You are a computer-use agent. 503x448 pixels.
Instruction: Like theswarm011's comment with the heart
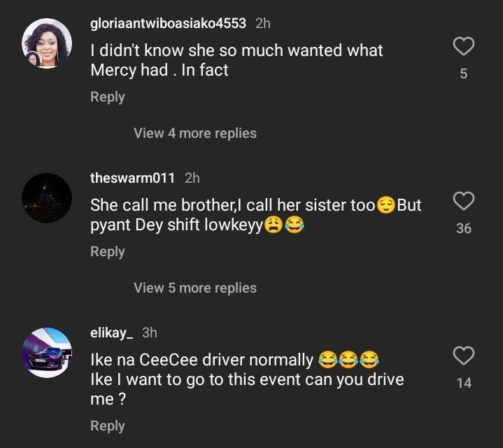tap(464, 202)
